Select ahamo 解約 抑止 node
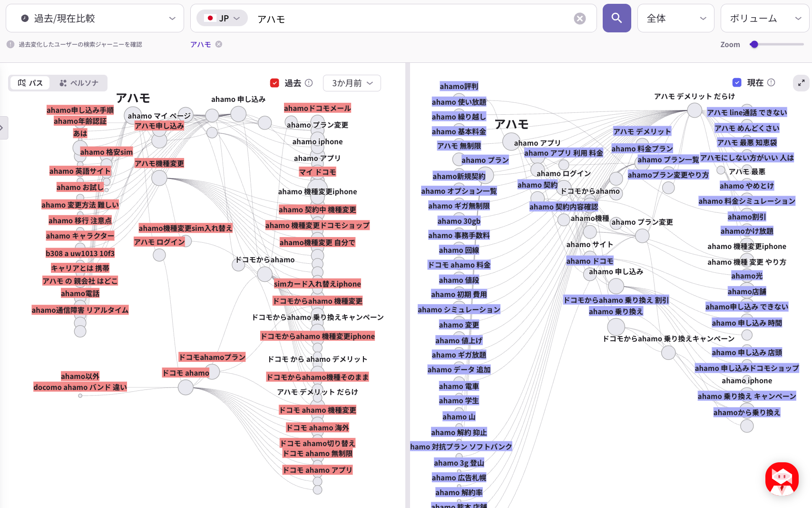812x508 pixels. [459, 432]
